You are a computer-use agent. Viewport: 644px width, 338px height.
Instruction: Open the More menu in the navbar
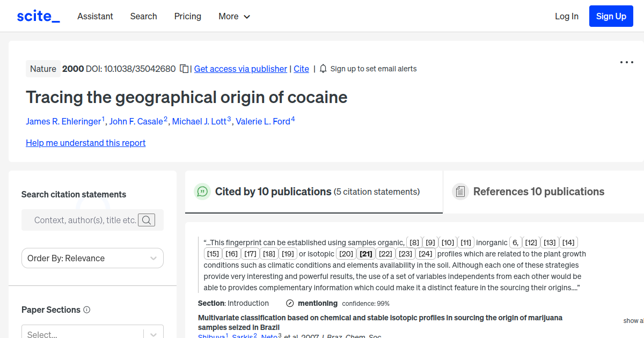(234, 16)
